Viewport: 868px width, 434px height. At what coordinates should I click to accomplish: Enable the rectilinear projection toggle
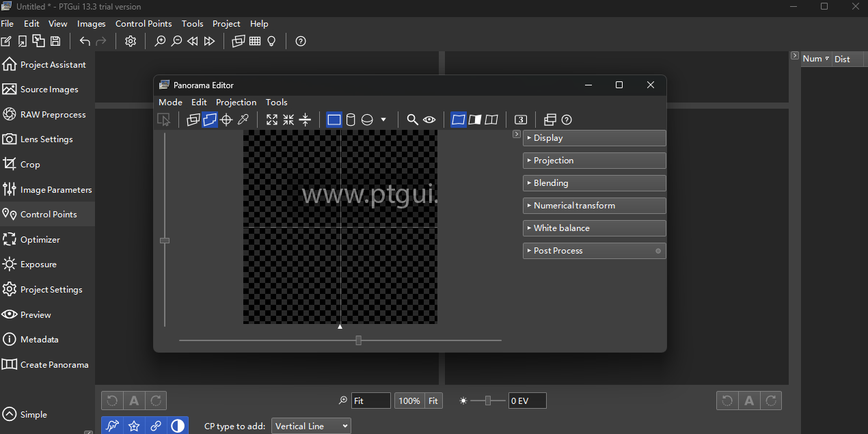(x=334, y=120)
